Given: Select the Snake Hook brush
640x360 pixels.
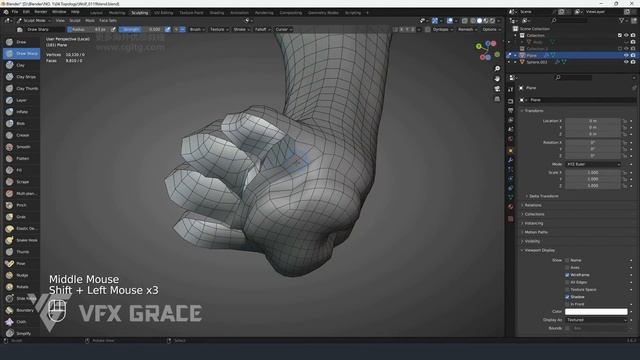Looking at the screenshot, I should [x=21, y=240].
